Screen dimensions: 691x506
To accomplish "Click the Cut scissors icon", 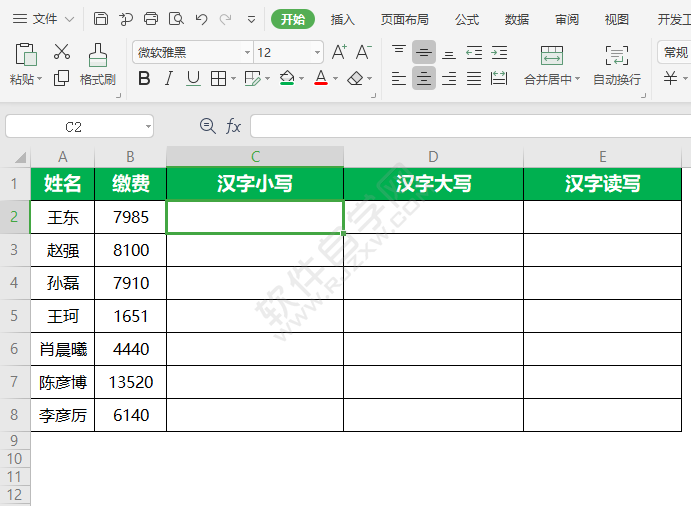I will point(62,52).
